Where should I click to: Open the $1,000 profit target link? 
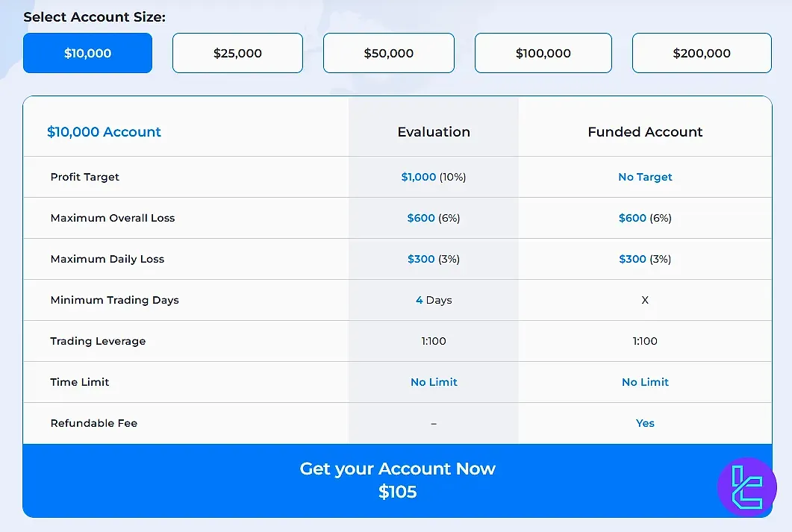[419, 177]
